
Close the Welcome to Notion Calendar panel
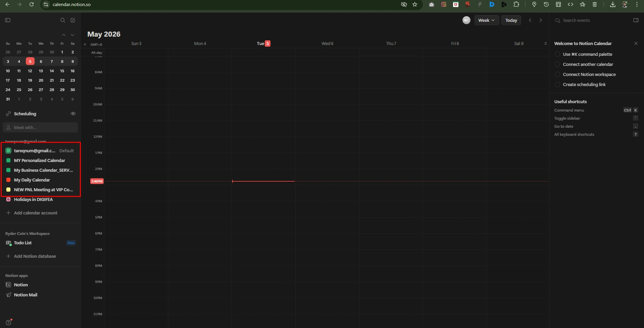pos(636,43)
